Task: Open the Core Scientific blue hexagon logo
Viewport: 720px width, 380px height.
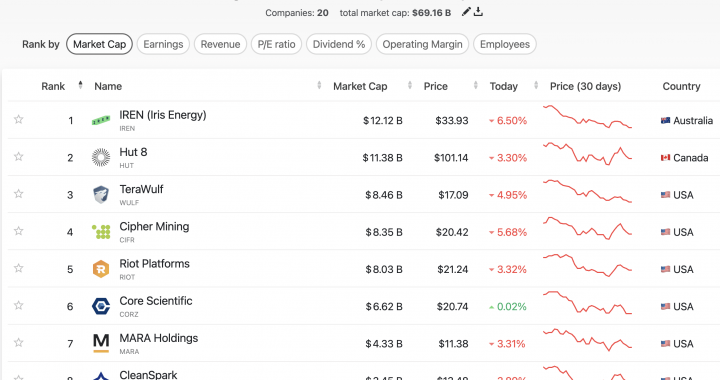Action: [x=101, y=306]
